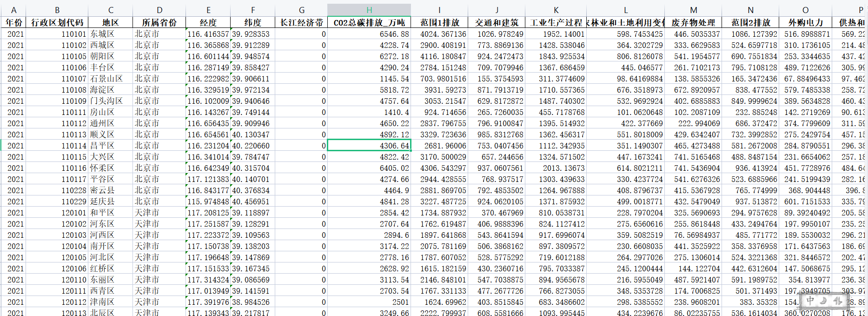Select the cell containing 朝阳区
868x316 pixels.
pyautogui.click(x=111, y=56)
